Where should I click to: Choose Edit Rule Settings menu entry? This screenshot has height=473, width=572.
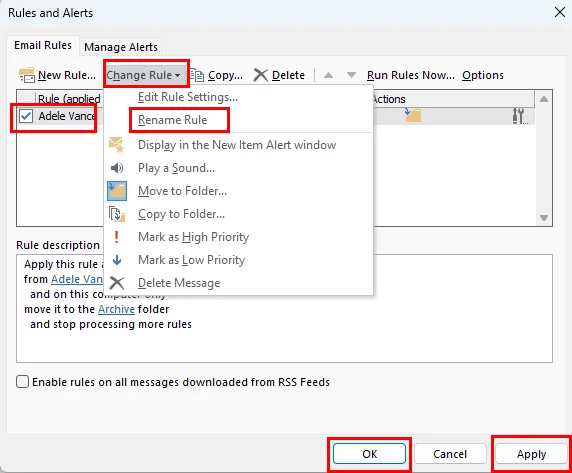[188, 97]
